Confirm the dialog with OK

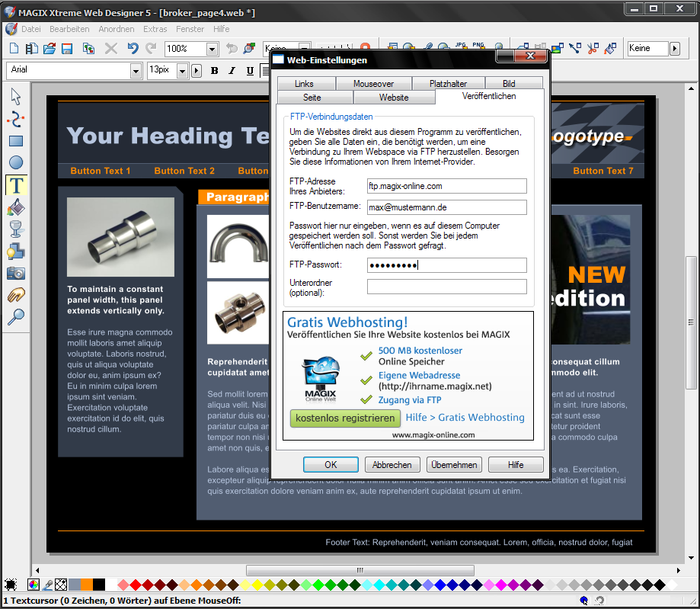click(331, 465)
